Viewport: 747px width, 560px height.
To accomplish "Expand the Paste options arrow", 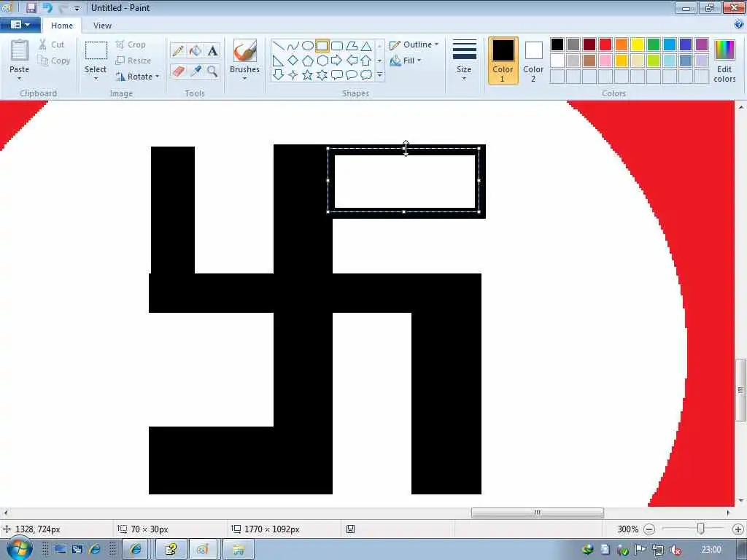I will coord(20,79).
